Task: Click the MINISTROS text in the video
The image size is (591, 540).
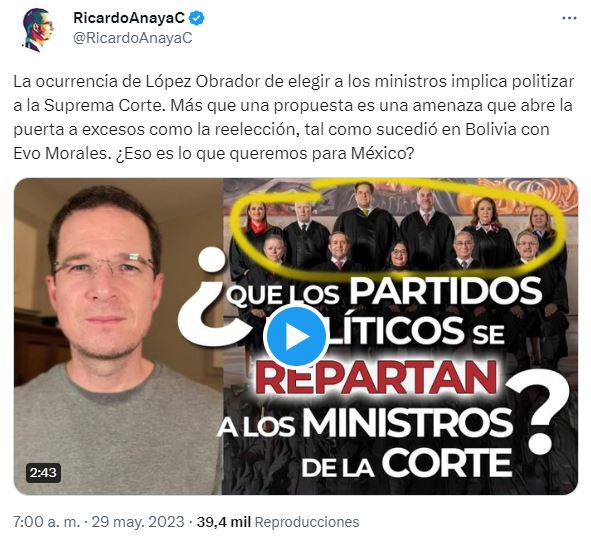Action: pyautogui.click(x=408, y=423)
